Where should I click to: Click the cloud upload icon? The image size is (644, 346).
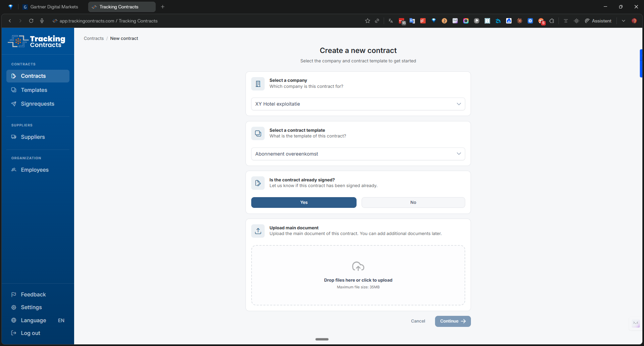358,267
